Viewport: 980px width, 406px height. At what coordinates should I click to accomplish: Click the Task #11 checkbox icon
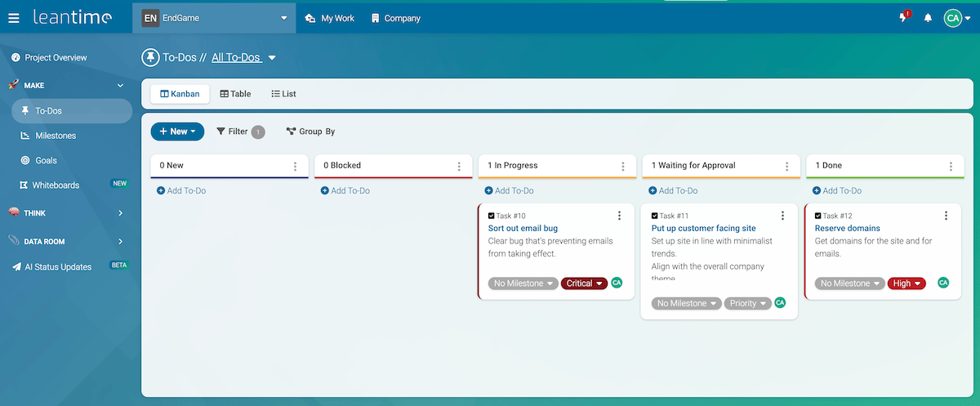[655, 216]
